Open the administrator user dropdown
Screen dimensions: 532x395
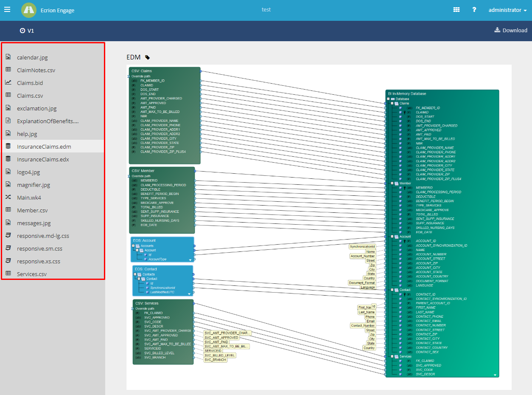click(x=507, y=10)
